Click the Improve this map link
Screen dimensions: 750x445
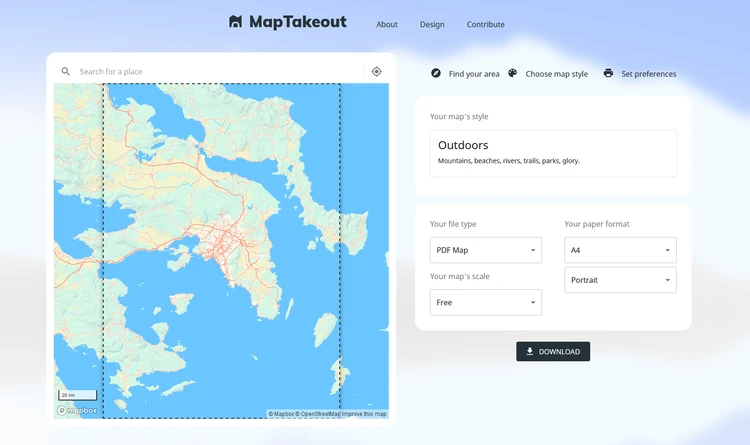(x=364, y=414)
